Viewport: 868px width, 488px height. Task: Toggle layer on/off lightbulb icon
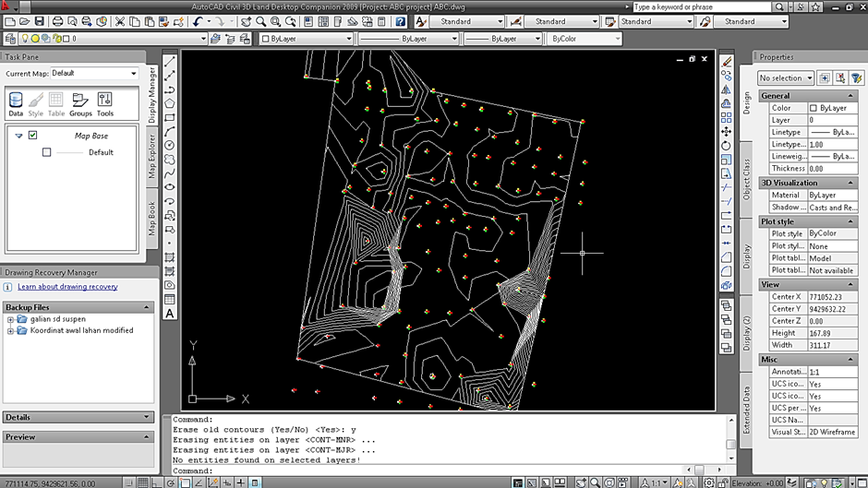pos(24,39)
